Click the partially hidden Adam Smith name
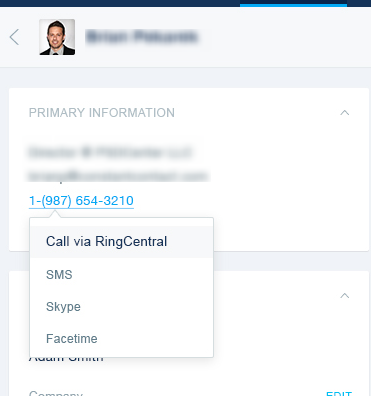This screenshot has height=396, width=371. (66, 359)
